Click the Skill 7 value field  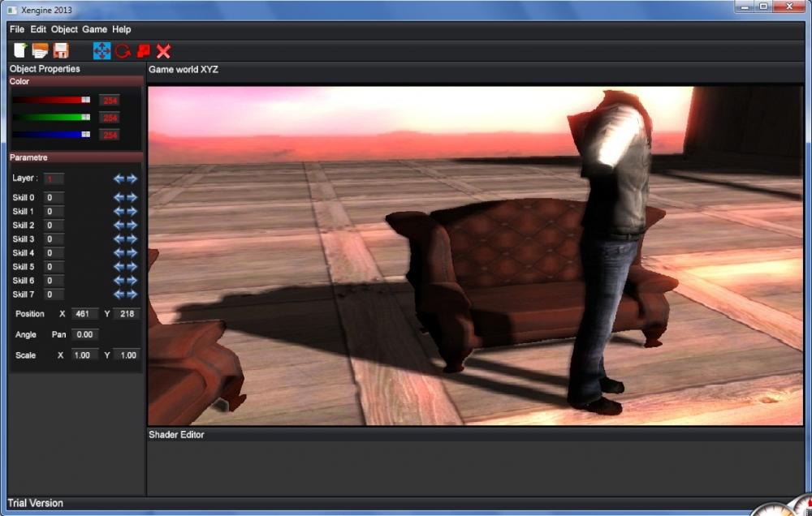pos(54,295)
